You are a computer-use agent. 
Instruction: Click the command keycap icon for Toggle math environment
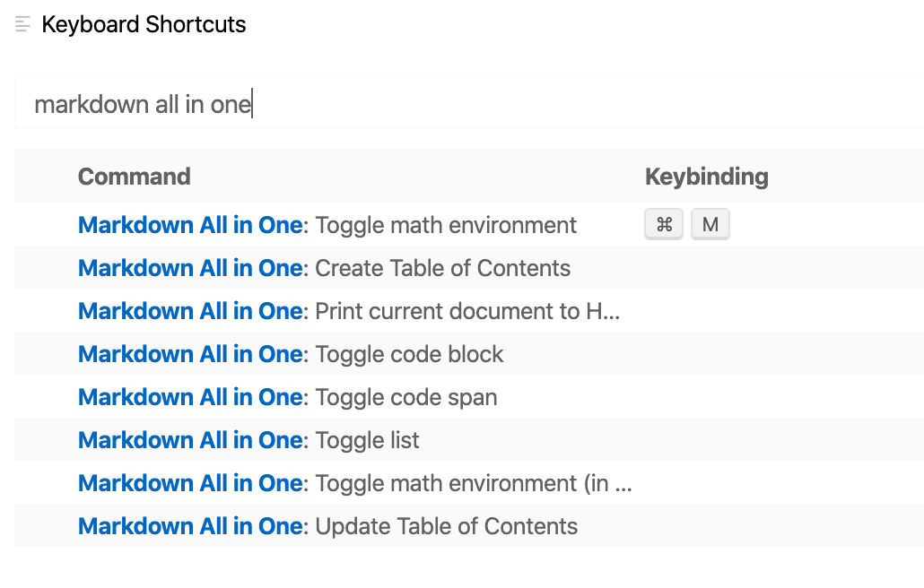click(x=664, y=225)
